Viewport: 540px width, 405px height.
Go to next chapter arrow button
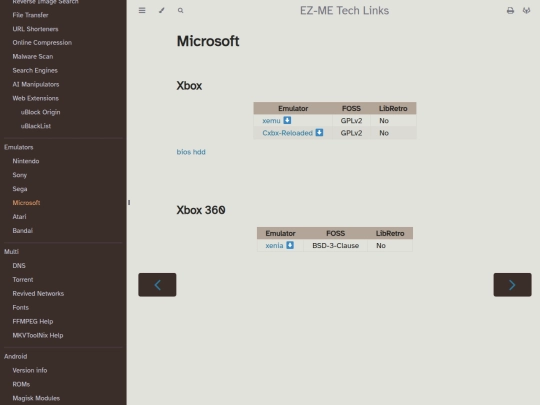coord(512,285)
